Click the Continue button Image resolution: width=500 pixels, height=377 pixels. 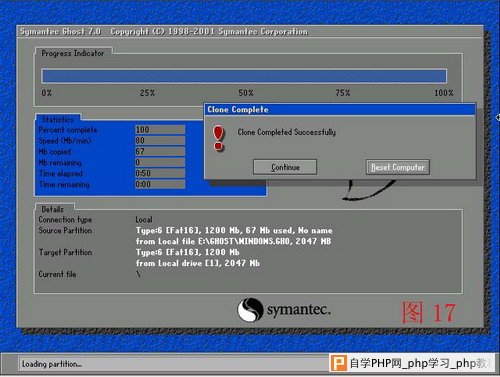pos(285,167)
